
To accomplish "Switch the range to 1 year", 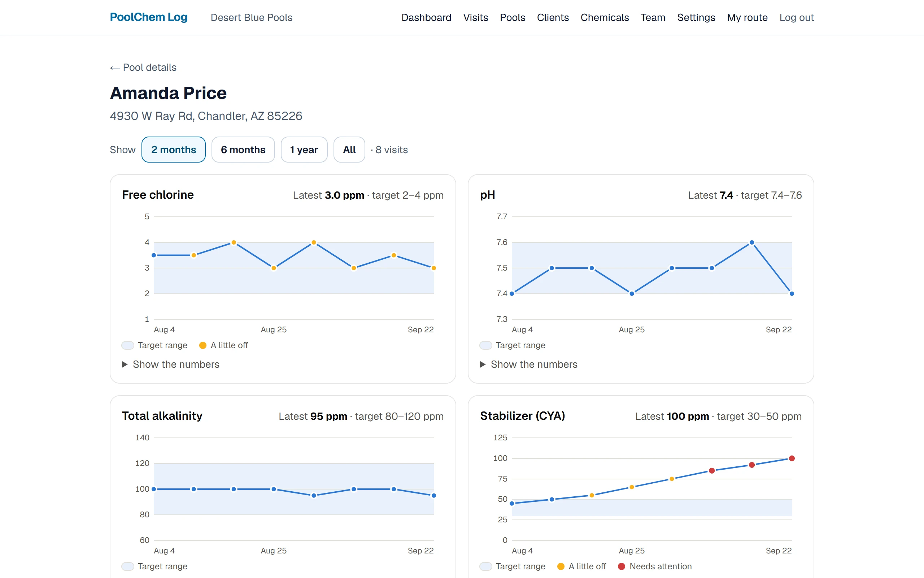I will (304, 150).
